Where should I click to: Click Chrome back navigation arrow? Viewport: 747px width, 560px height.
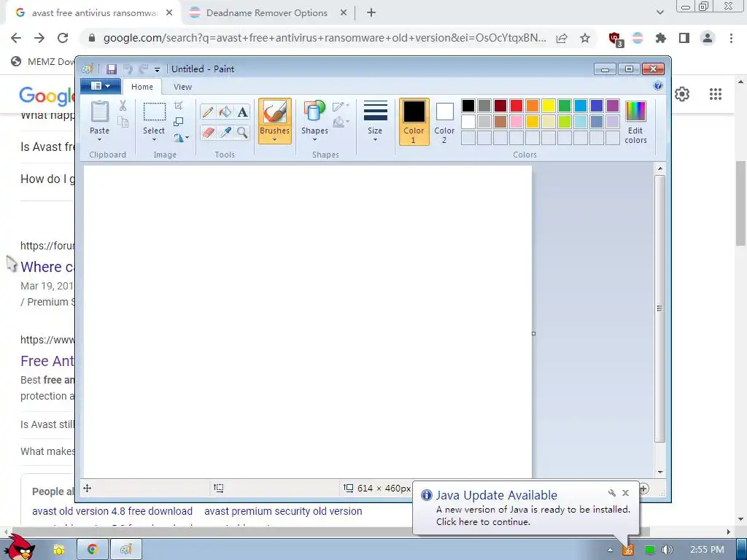click(x=16, y=38)
